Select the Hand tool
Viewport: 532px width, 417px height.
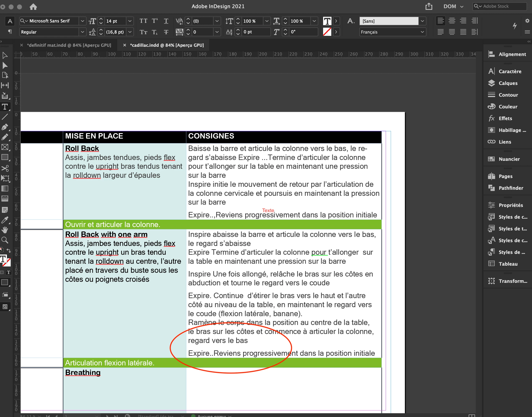tap(5, 230)
